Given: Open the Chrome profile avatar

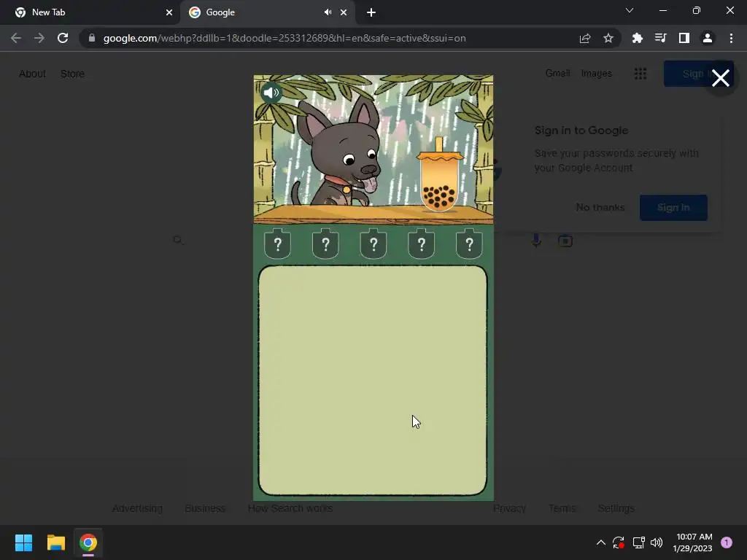Looking at the screenshot, I should click(x=708, y=38).
